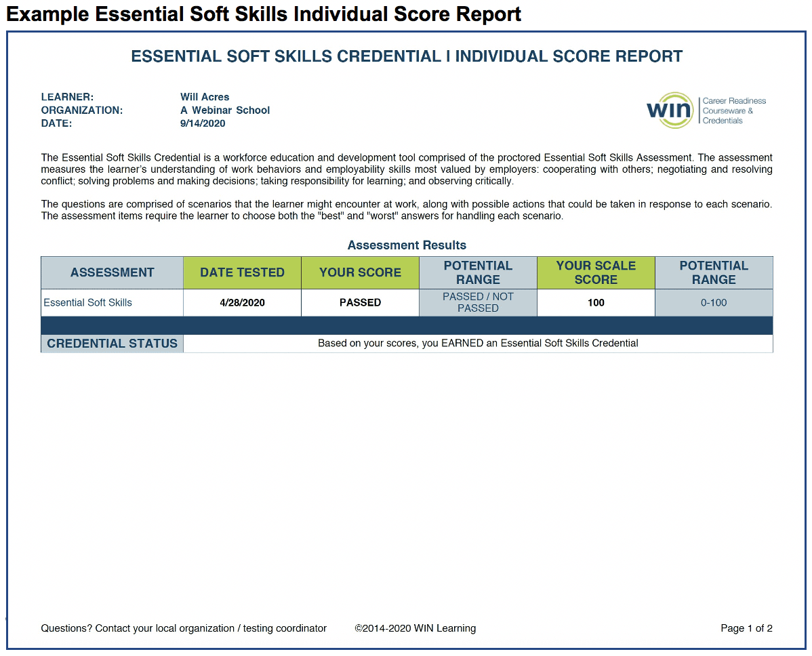The image size is (812, 656).
Task: Select the DATE TESTED column header
Action: point(242,272)
